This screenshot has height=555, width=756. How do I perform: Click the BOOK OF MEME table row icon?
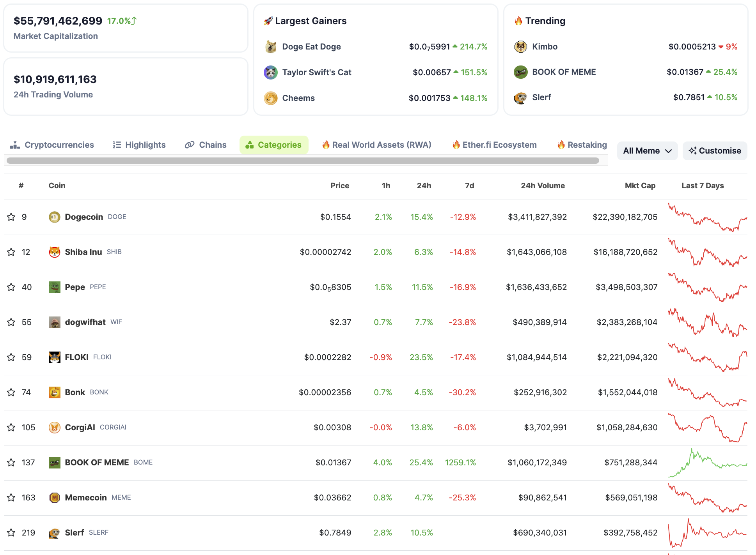(x=54, y=463)
